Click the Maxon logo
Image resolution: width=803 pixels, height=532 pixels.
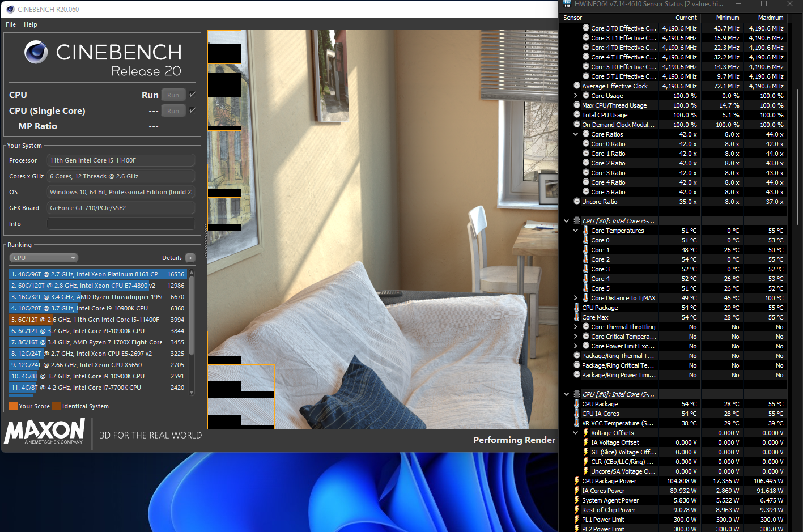(45, 431)
